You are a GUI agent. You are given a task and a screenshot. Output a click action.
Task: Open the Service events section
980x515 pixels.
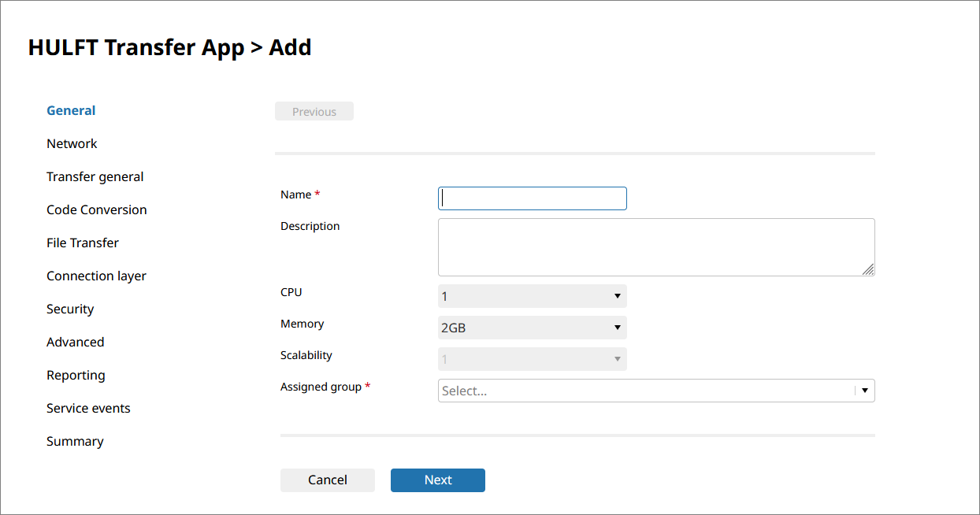88,409
